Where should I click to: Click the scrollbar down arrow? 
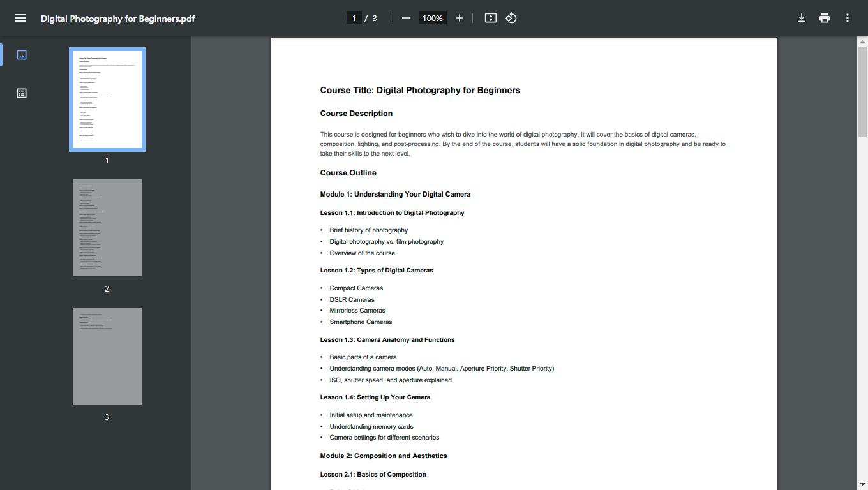click(x=862, y=485)
